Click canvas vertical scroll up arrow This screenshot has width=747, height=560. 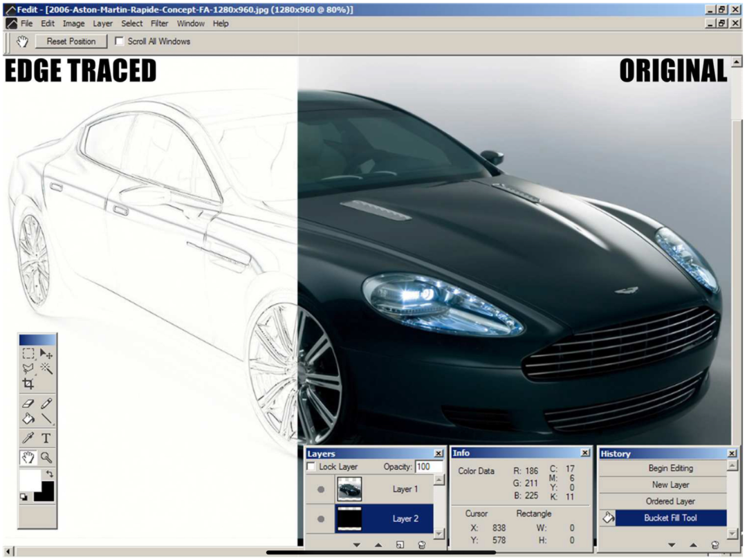click(737, 62)
